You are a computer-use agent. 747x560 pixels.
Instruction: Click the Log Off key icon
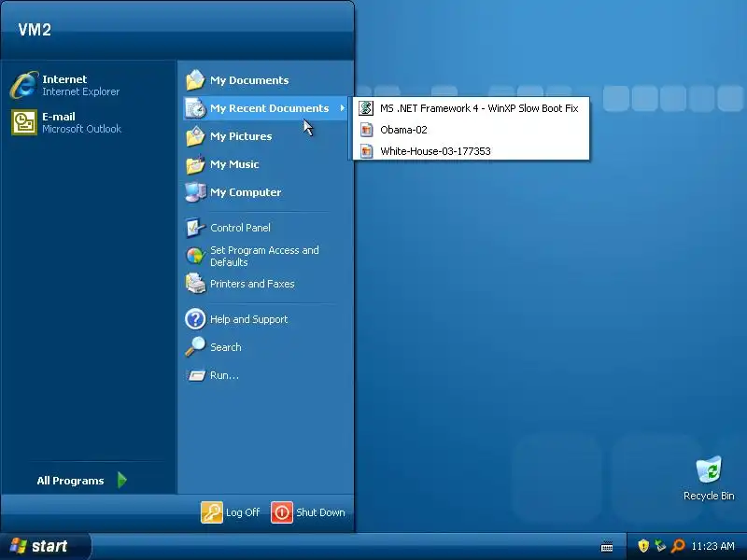tap(212, 512)
